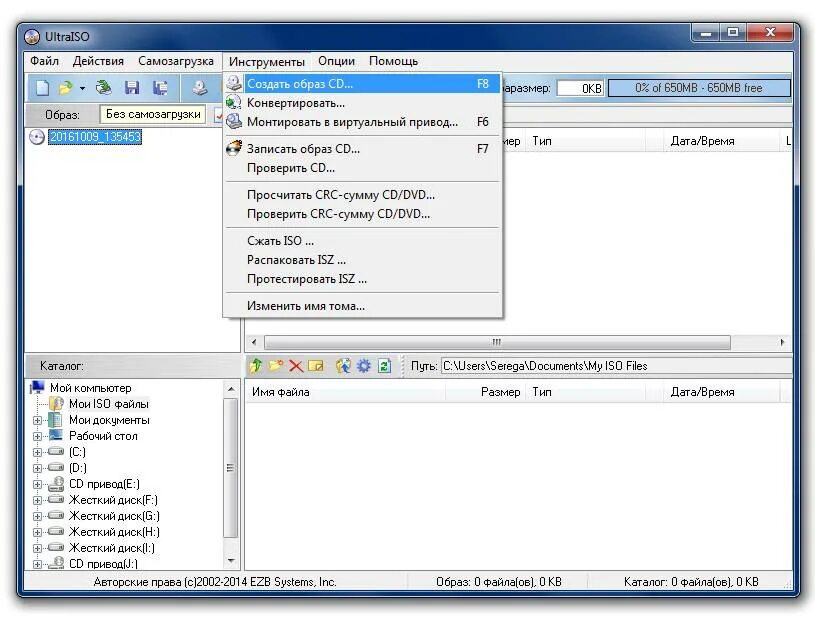
Task: Expand the (D:) drive node
Action: [x=37, y=468]
